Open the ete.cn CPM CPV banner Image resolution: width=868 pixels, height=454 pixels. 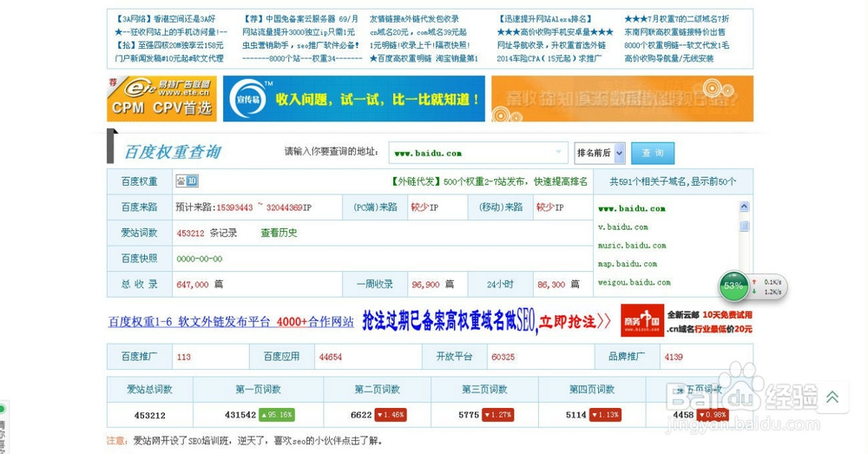tap(161, 99)
